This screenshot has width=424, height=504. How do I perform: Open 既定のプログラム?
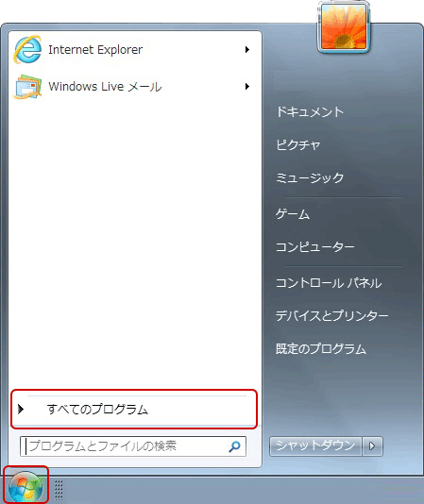[x=321, y=349]
